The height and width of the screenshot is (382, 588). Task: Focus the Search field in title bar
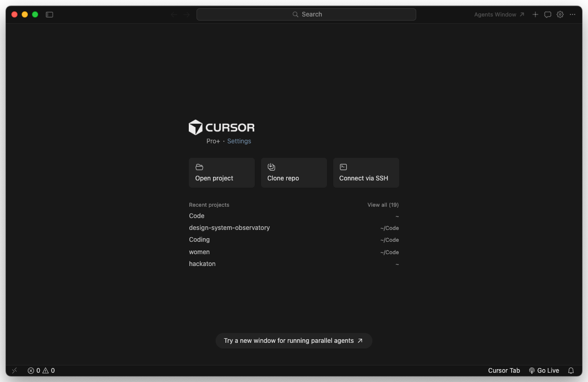[306, 14]
